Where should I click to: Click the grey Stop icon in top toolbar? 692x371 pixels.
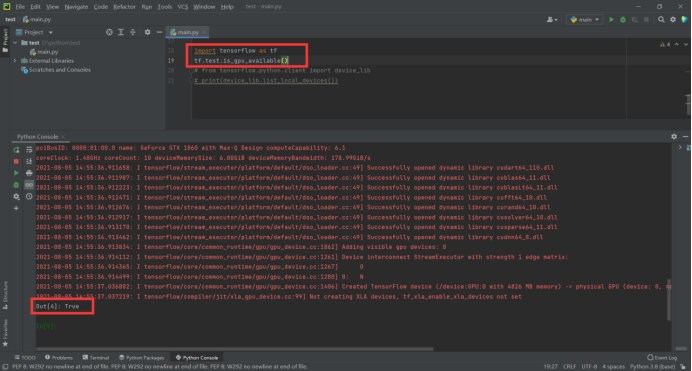point(646,19)
